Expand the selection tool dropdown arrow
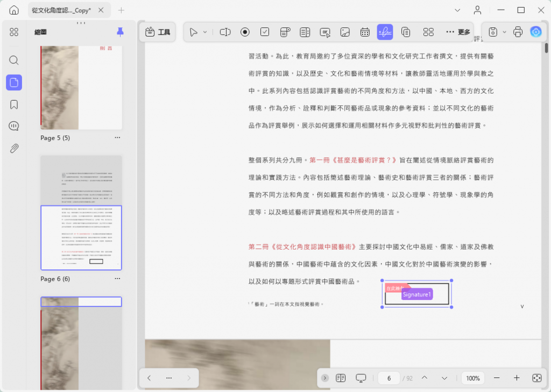This screenshot has width=551, height=392. click(205, 32)
